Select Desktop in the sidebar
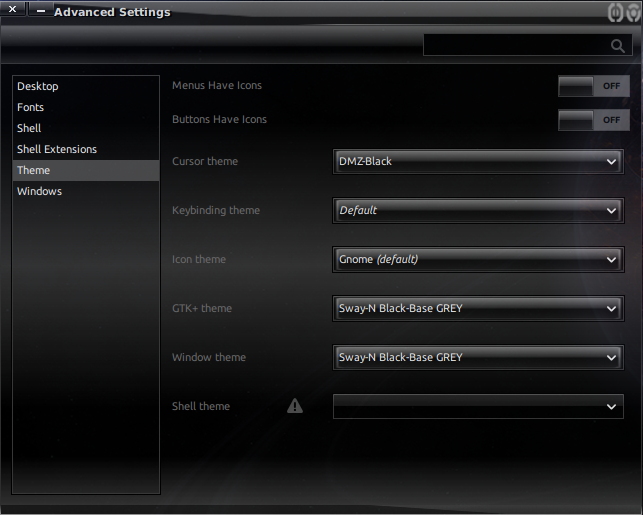Screen dimensions: 643x515 tap(86, 87)
